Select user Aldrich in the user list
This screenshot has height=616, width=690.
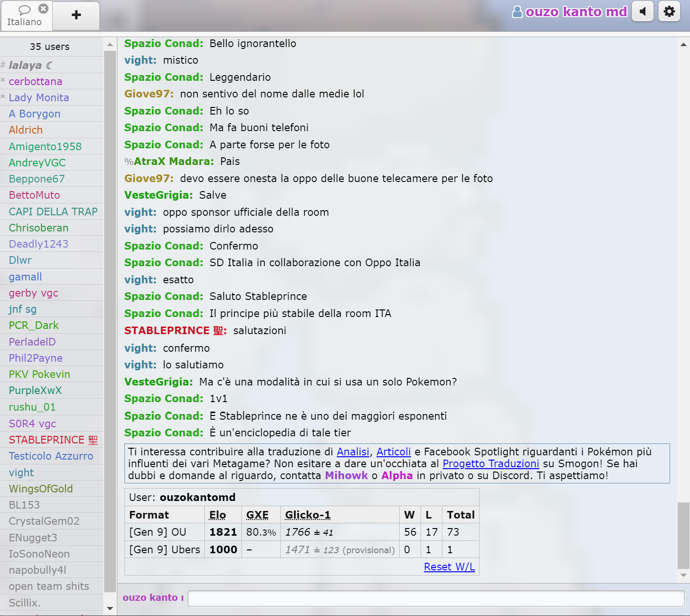coord(51,130)
